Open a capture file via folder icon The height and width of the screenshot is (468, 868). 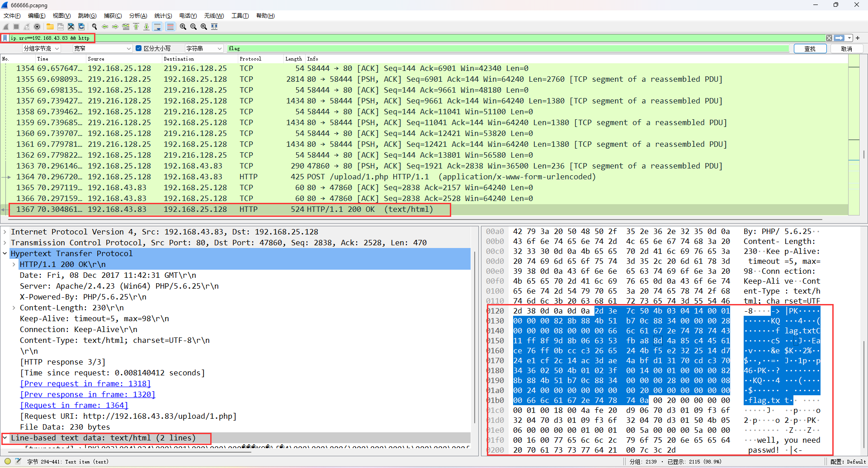(50, 27)
